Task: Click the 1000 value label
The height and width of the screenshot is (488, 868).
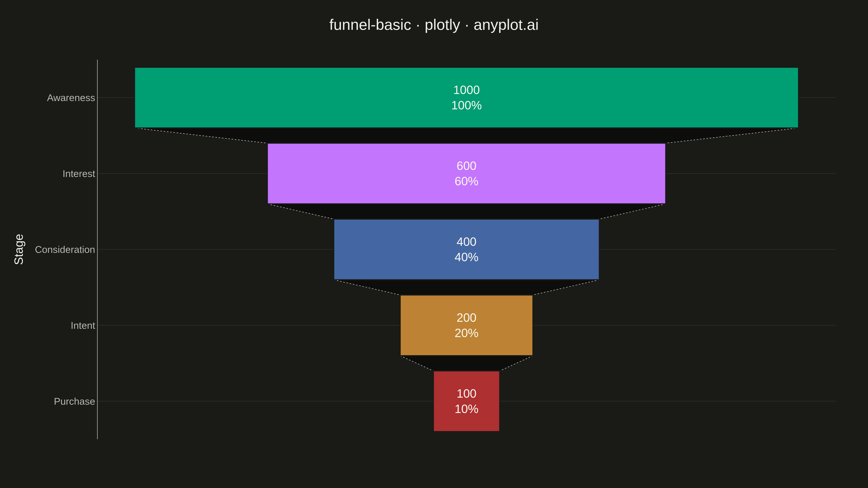Action: pos(466,90)
